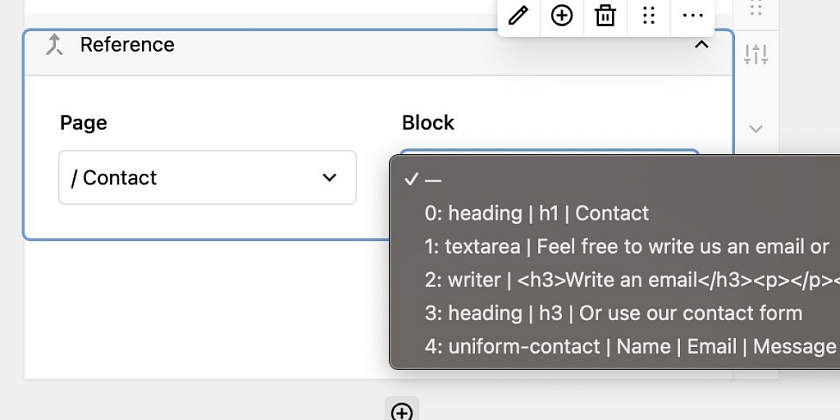This screenshot has width=840, height=420.
Task: Click the down chevron in right sidebar
Action: (756, 129)
